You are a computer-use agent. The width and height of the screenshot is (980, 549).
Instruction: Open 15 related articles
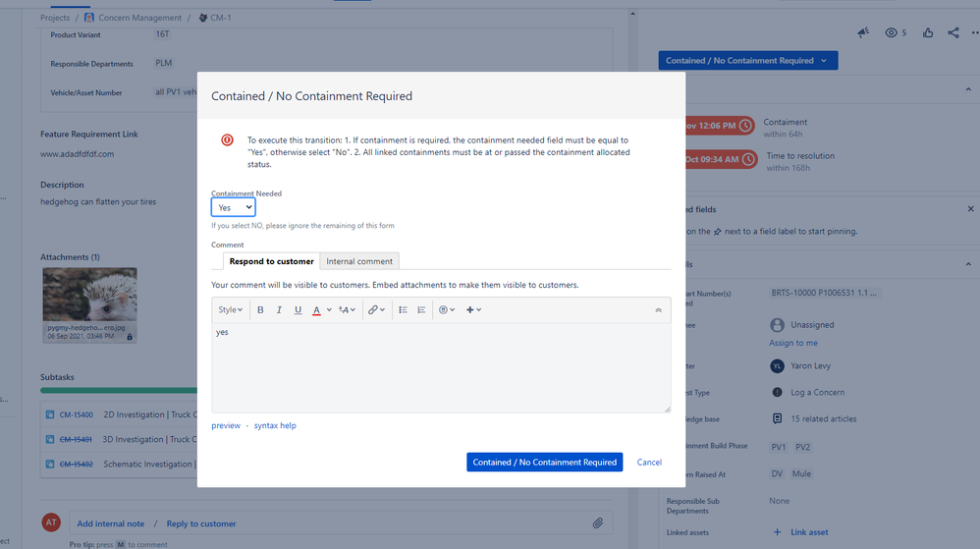click(823, 419)
